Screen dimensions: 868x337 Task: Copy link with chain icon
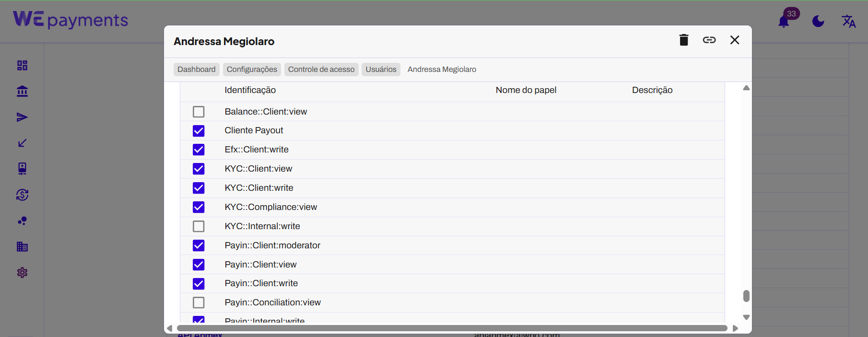(709, 40)
